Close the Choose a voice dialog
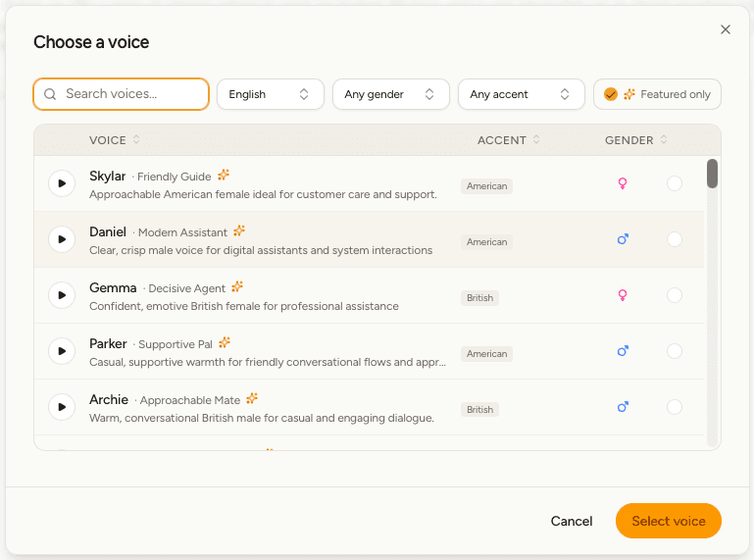This screenshot has height=560, width=754. coord(726,29)
